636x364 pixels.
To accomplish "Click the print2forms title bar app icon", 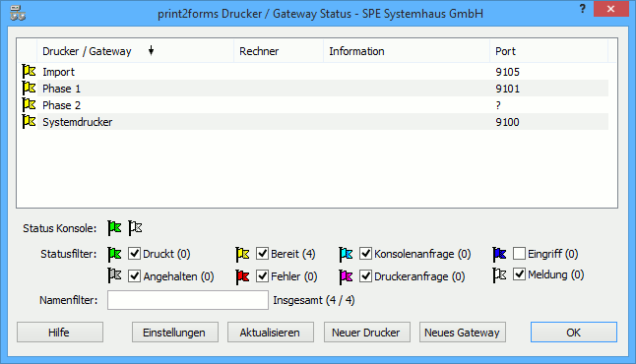I will click(x=18, y=13).
